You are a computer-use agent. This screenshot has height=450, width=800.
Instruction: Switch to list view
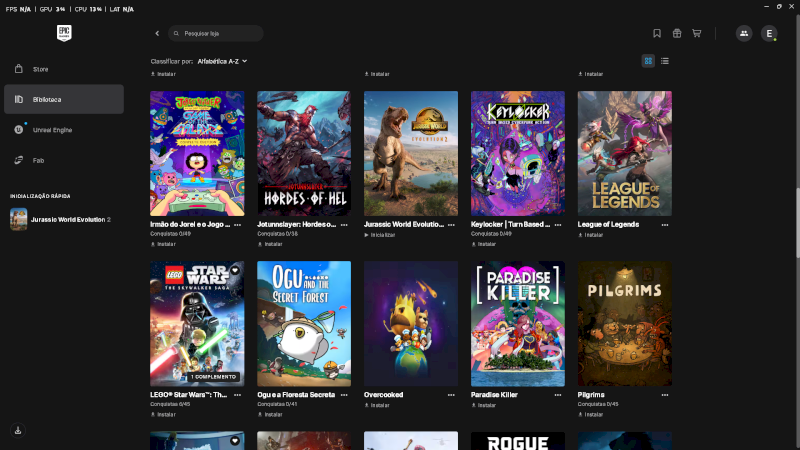[x=664, y=61]
